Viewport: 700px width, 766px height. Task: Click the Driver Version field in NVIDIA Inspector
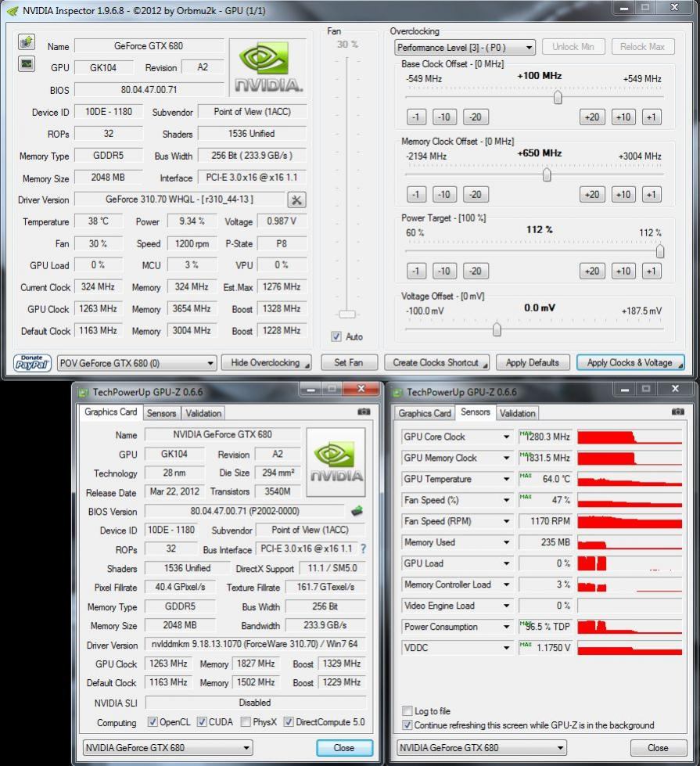point(180,200)
